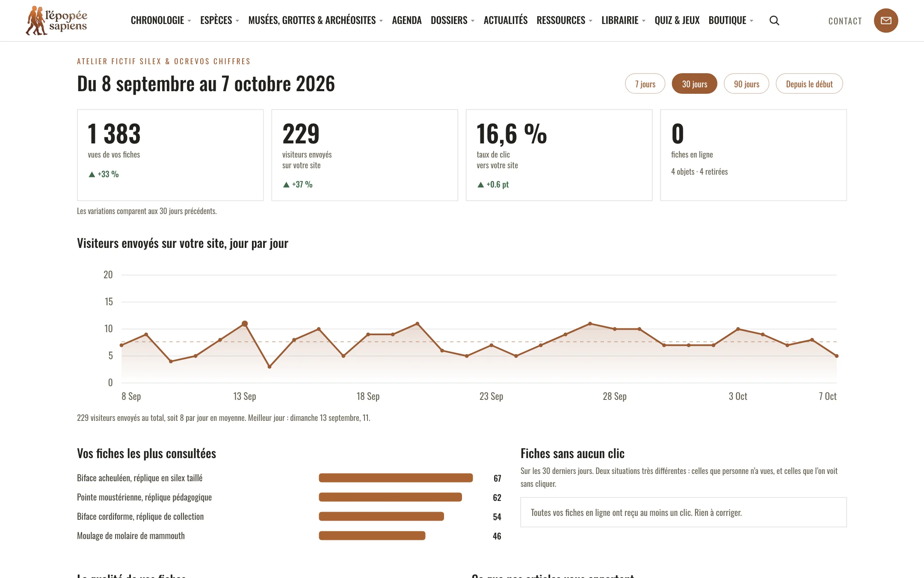Open the Pointe moustérienne fiche entry
924x578 pixels.
(144, 497)
